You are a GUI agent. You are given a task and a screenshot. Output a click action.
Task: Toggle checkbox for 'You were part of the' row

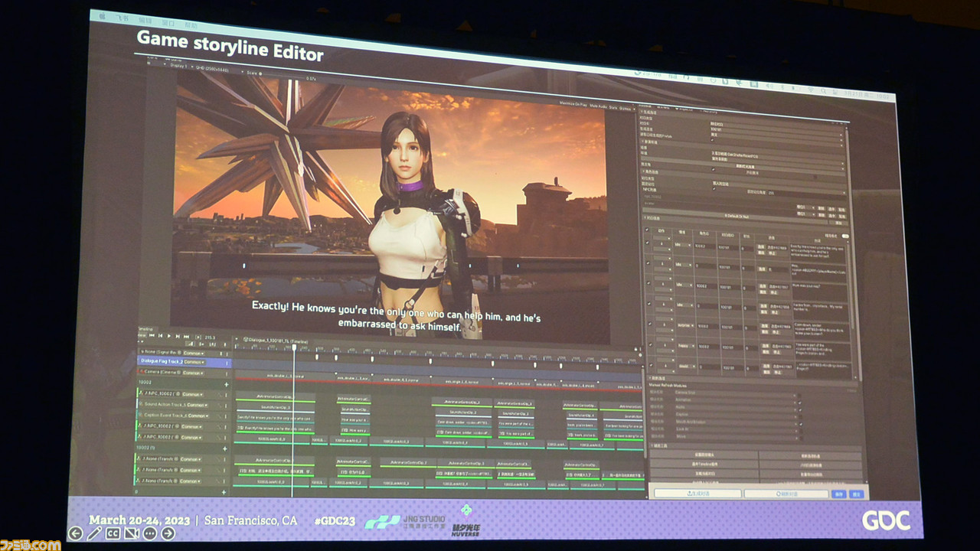[x=649, y=344]
